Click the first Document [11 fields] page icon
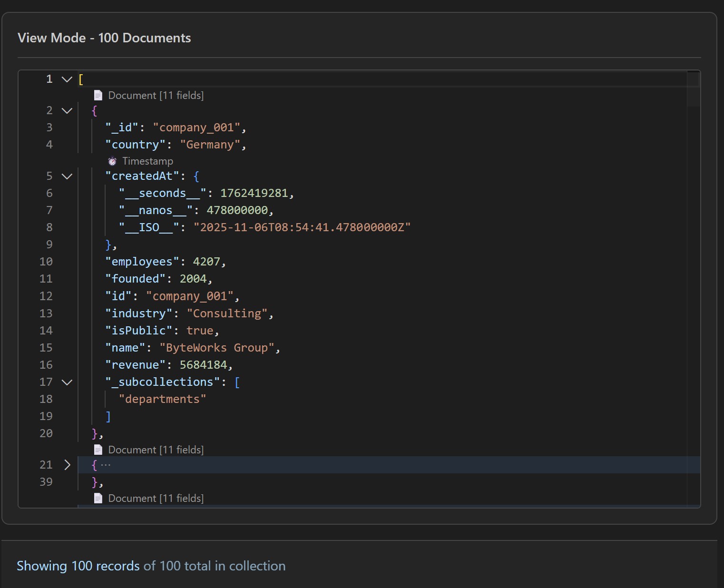The width and height of the screenshot is (724, 588). click(x=98, y=95)
